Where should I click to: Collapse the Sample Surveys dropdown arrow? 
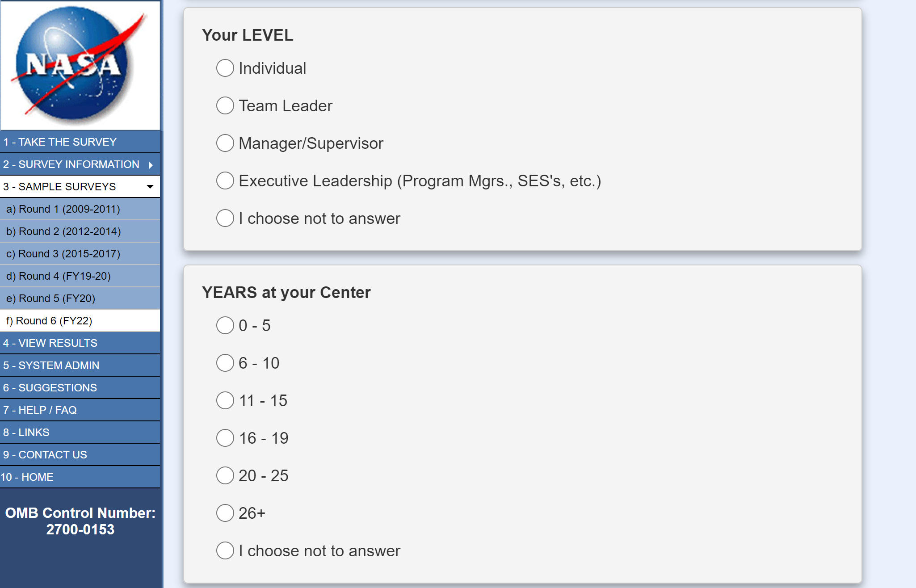(150, 187)
